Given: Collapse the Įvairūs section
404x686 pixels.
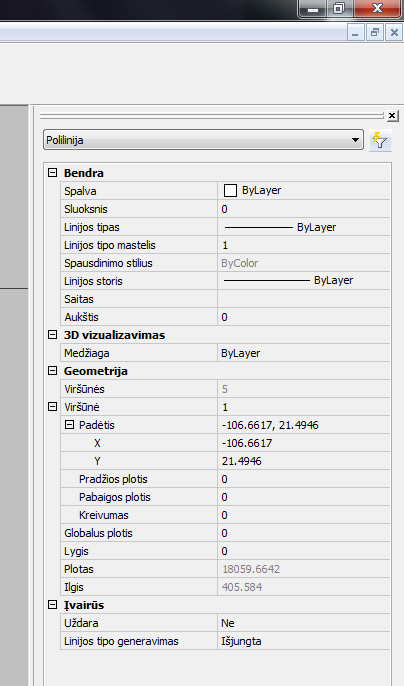Looking at the screenshot, I should click(x=52, y=605).
